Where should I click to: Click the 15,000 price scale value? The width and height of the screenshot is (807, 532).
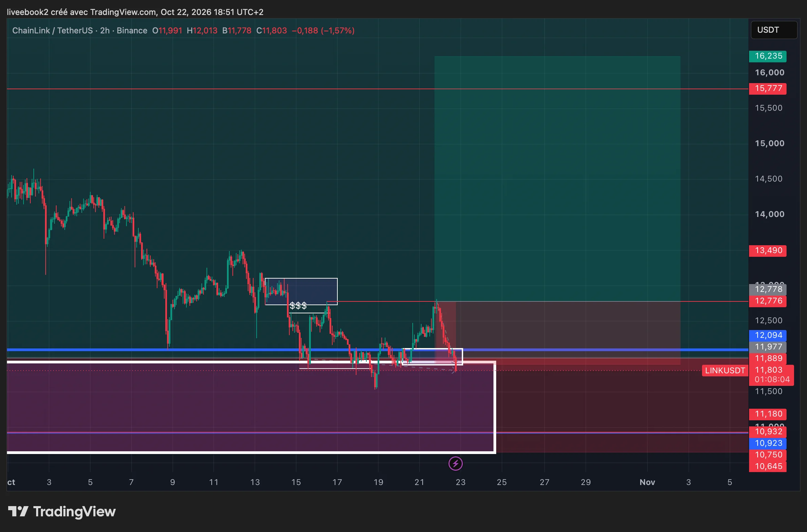coord(770,143)
